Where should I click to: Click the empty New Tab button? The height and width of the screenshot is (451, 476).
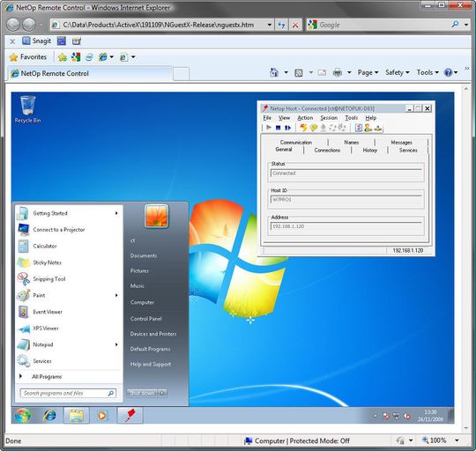[x=182, y=74]
